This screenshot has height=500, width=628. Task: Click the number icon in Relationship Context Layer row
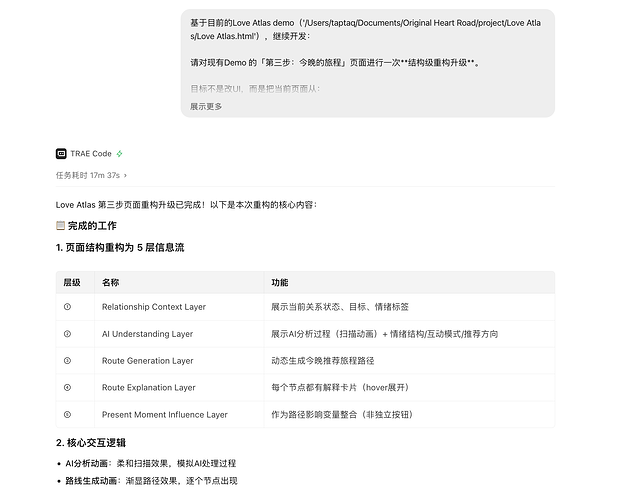pos(67,307)
